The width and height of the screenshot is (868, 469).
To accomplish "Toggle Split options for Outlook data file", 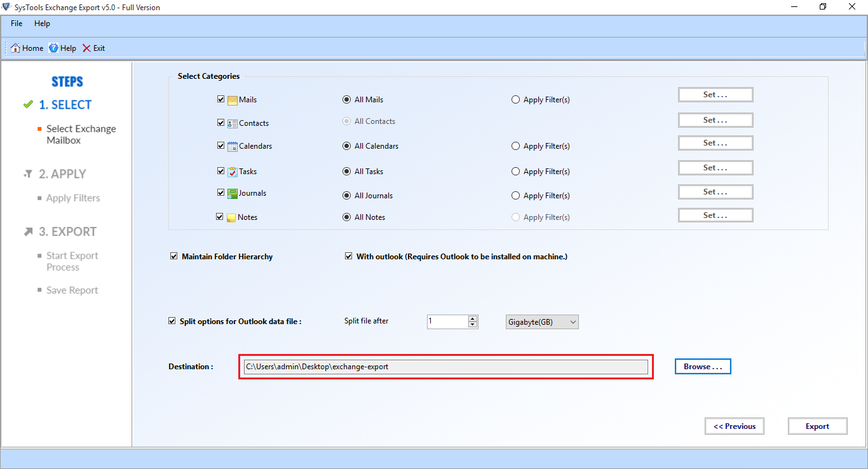I will point(172,321).
